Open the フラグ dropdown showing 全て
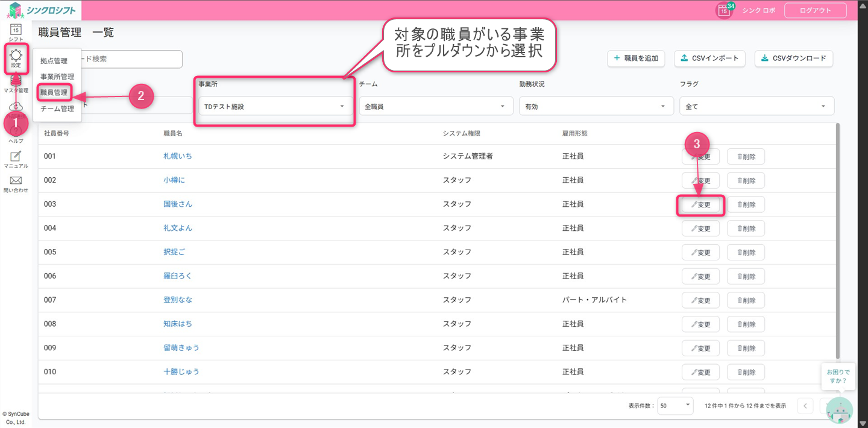This screenshot has height=428, width=868. coord(757,106)
